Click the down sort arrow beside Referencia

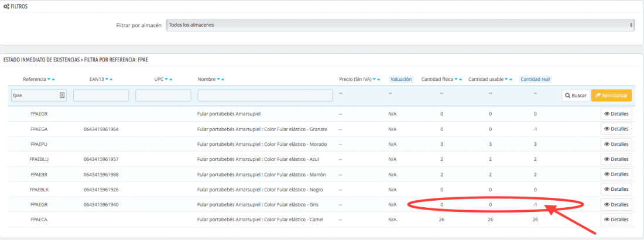point(49,79)
